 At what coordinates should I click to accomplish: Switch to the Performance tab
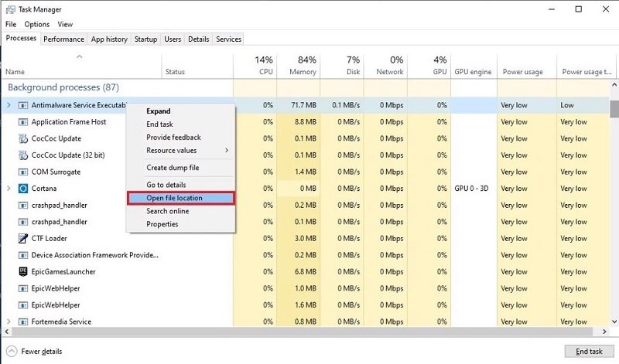pyautogui.click(x=63, y=39)
